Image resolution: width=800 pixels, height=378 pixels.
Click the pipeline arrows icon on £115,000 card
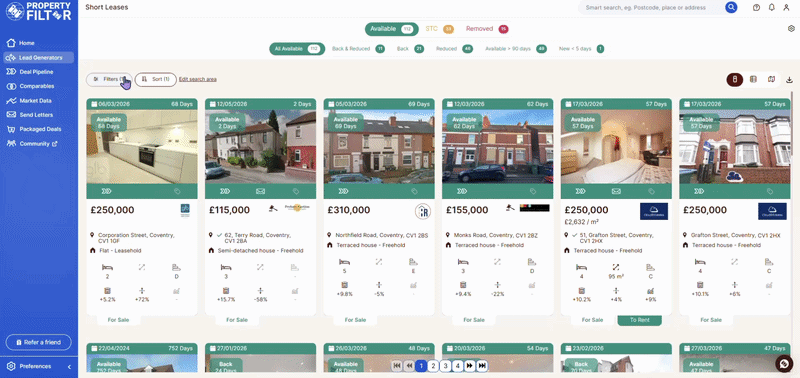pos(225,191)
